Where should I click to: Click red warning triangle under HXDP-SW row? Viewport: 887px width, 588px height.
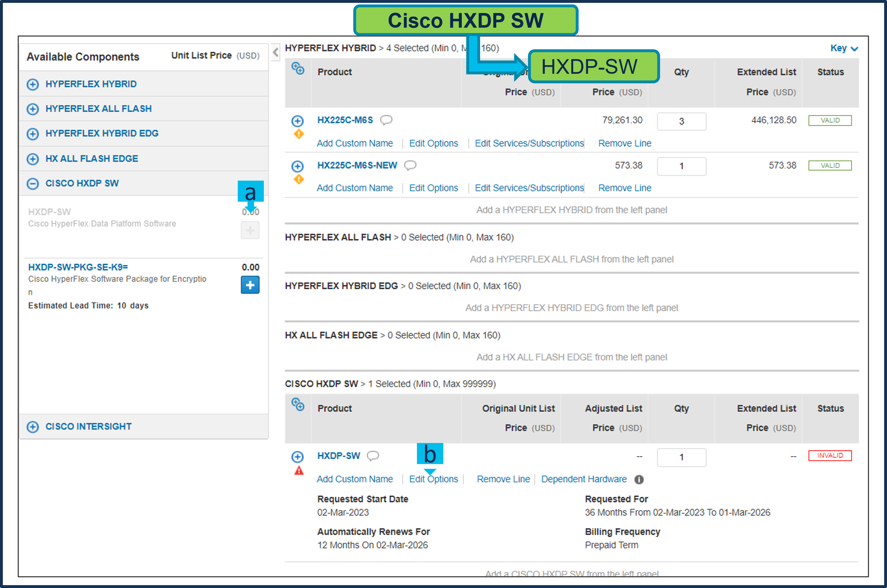tap(299, 471)
